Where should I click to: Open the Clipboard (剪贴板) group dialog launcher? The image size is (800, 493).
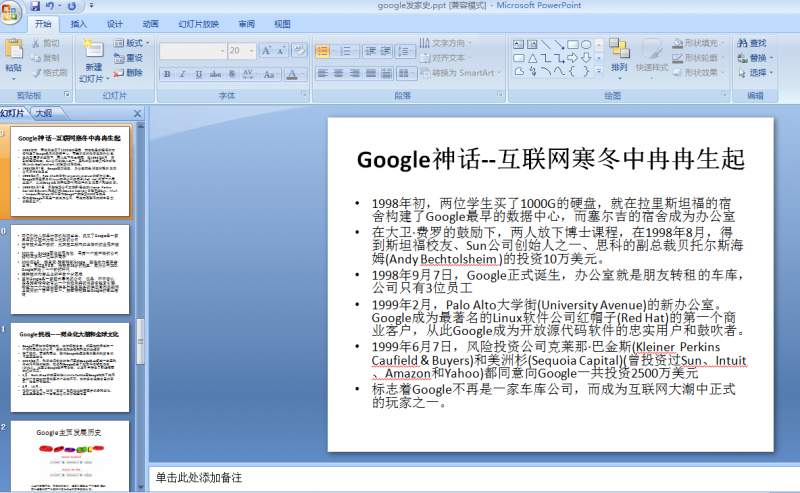coord(67,94)
